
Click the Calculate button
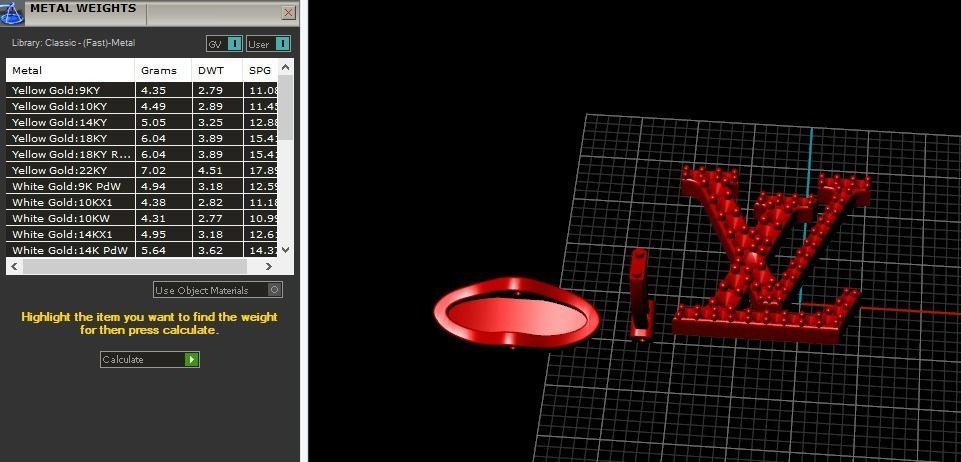pos(150,359)
